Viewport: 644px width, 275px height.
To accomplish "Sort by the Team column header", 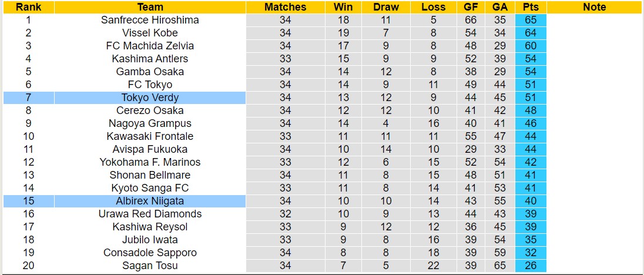I will coord(150,7).
